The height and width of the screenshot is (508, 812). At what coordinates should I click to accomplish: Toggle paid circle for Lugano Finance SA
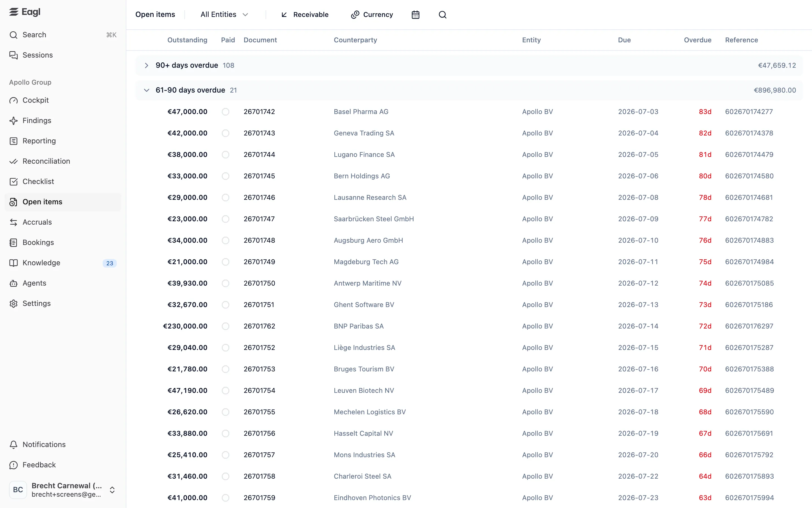tap(226, 155)
